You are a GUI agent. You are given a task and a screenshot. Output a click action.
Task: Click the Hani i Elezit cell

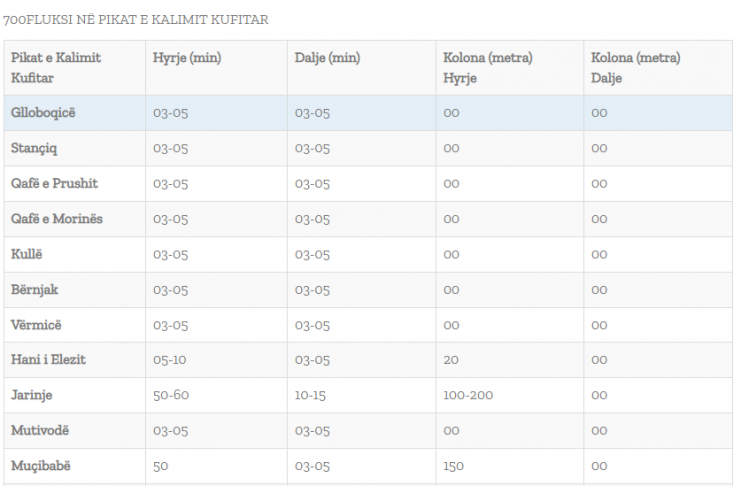tap(75, 360)
